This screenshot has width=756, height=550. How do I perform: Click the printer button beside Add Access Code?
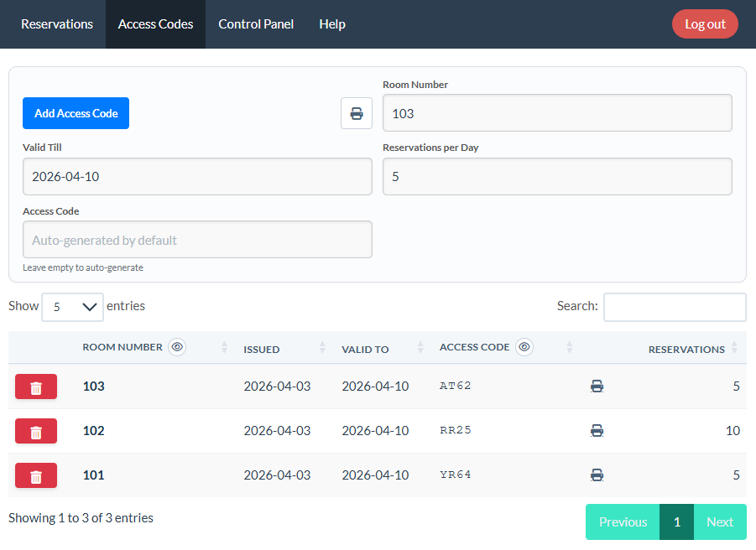tap(357, 113)
